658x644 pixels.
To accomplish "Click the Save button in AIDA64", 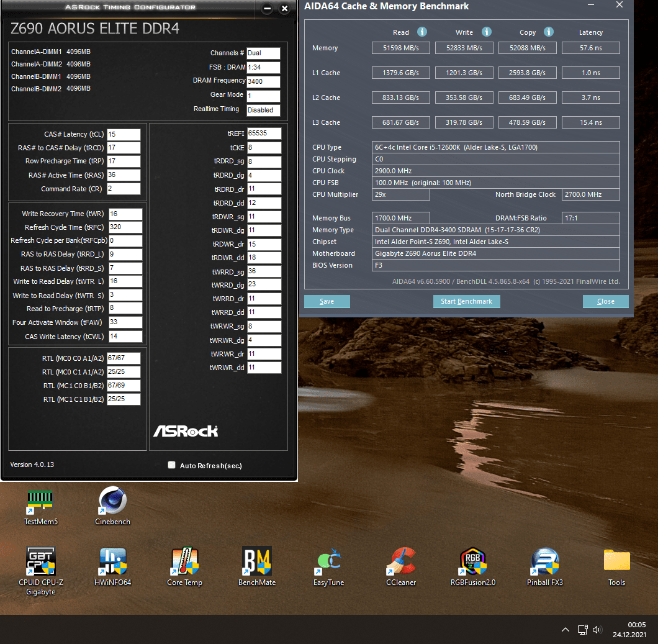I will click(327, 301).
